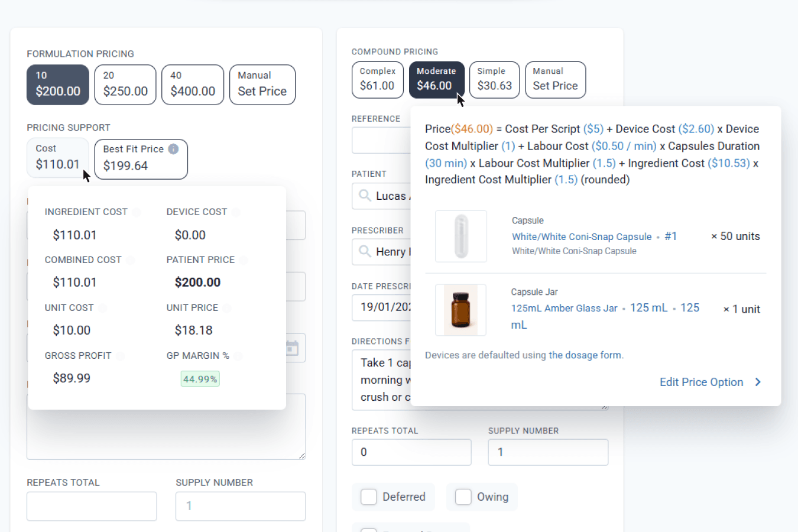This screenshot has width=798, height=532.
Task: Select the Complex $61.00 compound price
Action: [x=378, y=80]
